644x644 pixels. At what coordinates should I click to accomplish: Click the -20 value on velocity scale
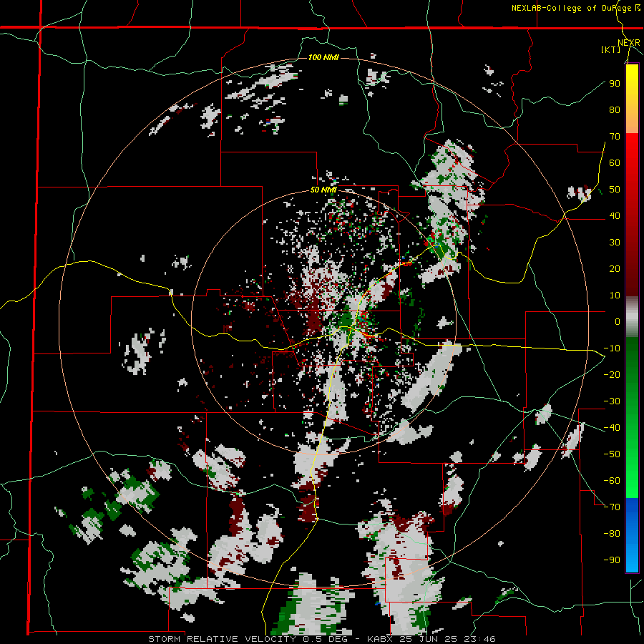(x=612, y=374)
